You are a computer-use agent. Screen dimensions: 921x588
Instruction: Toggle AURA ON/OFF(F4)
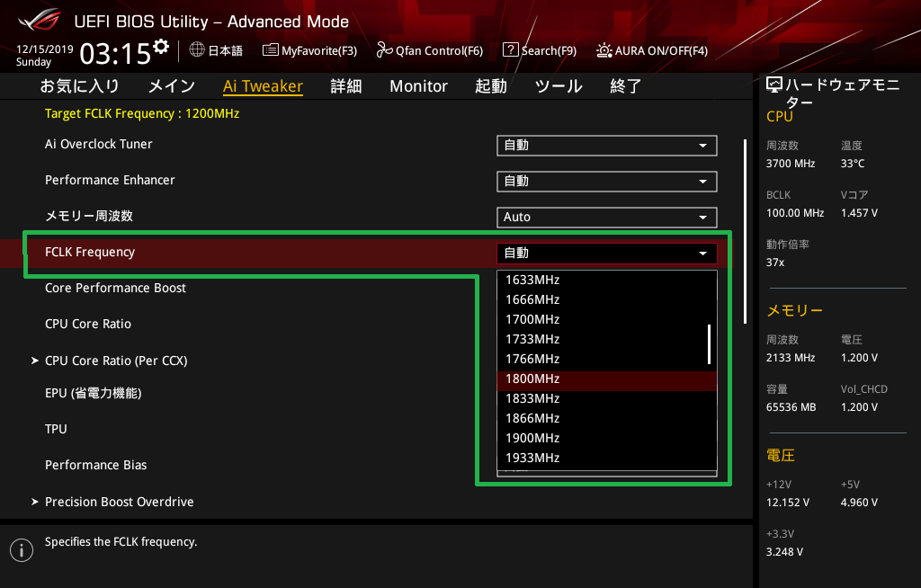(x=651, y=50)
